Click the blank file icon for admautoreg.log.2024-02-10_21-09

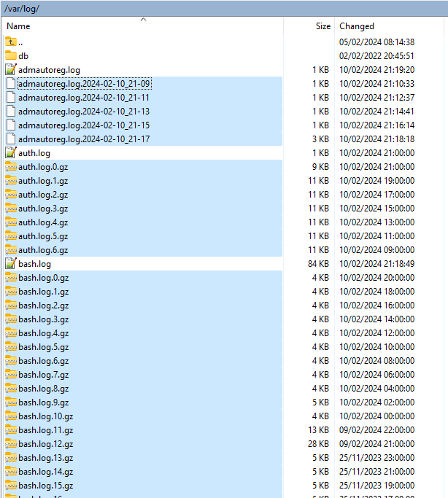click(x=10, y=84)
